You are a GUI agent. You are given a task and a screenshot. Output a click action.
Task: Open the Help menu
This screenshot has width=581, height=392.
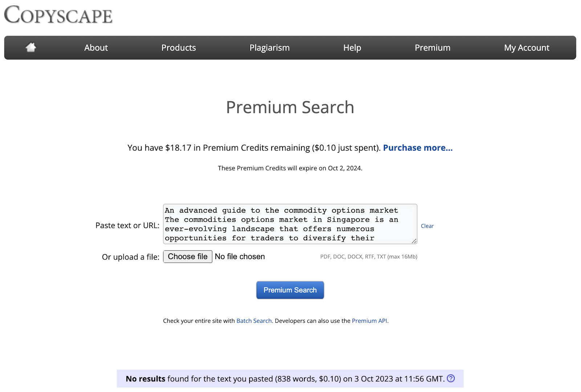(352, 48)
